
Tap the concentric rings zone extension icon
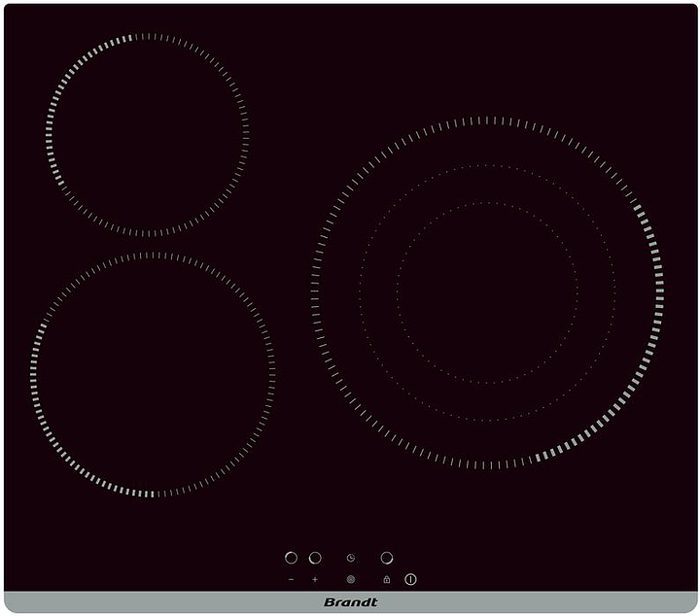[350, 579]
